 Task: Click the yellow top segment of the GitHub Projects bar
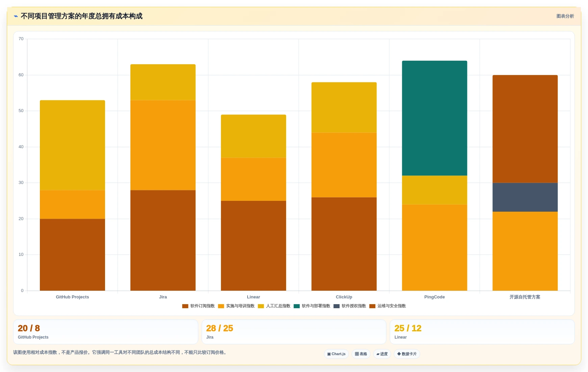(72, 145)
